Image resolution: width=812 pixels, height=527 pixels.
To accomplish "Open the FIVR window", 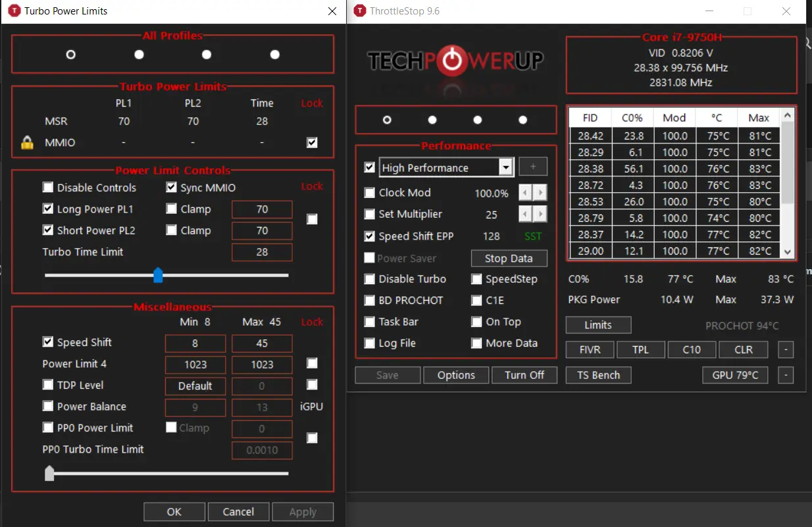I will point(590,349).
